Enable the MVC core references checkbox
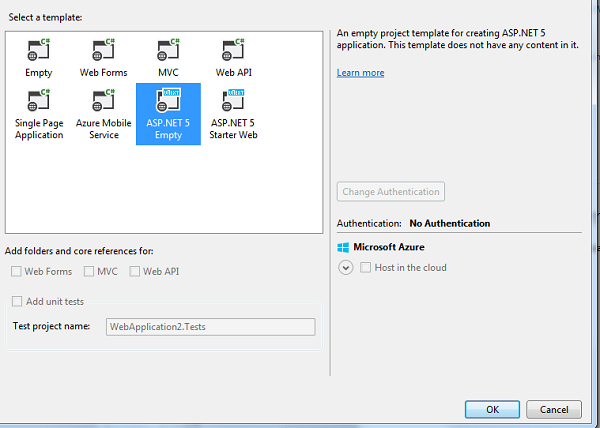Viewport: 600px width, 428px height. (89, 271)
